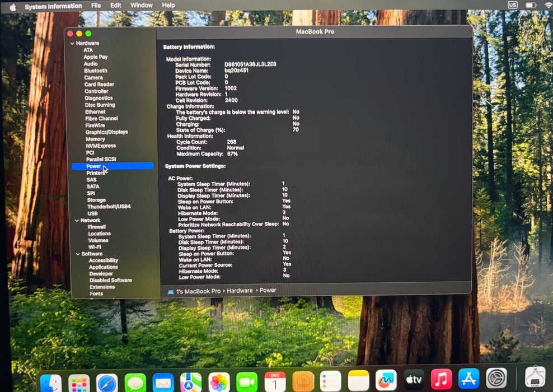Click Hardware in the path bar
Viewport: 553px width, 392px height.
(240, 291)
